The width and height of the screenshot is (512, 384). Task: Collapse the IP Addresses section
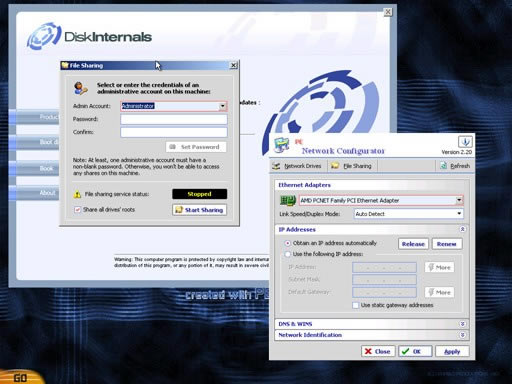(462, 229)
